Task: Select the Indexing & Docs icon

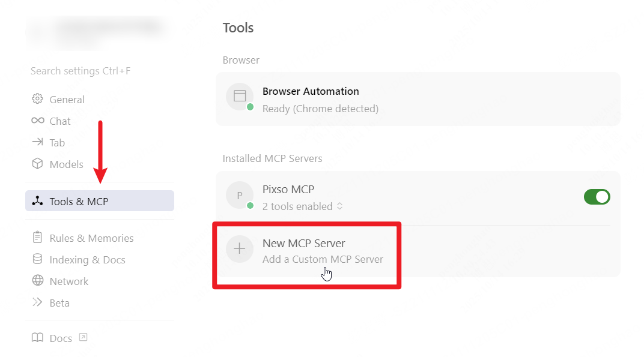Action: coord(37,259)
